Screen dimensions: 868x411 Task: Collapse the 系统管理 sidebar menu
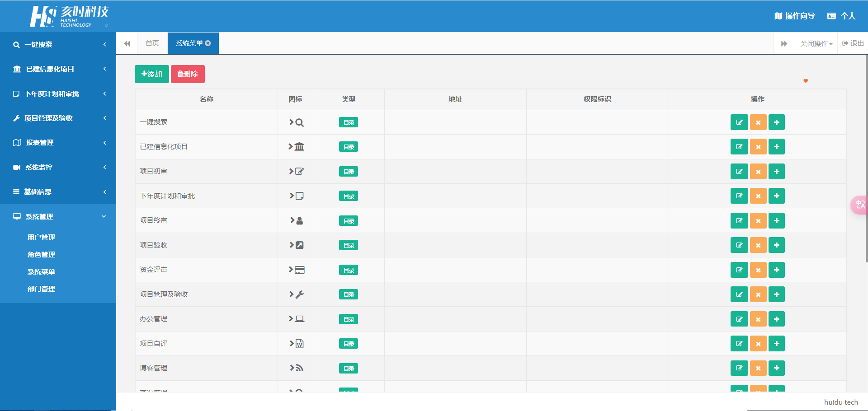pyautogui.click(x=58, y=216)
